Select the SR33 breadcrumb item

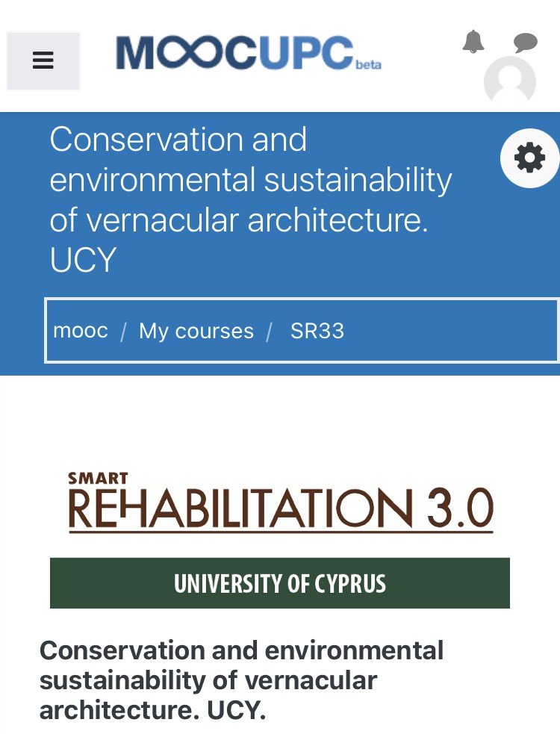(x=317, y=331)
